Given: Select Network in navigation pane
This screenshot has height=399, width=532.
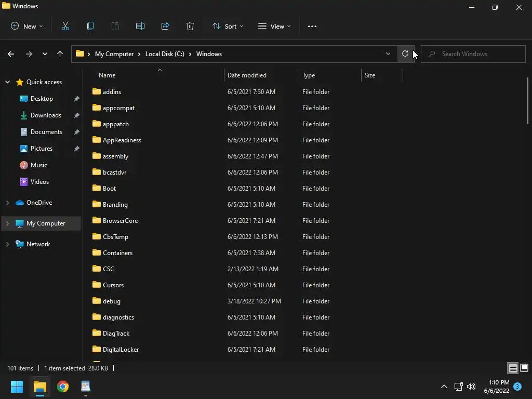Looking at the screenshot, I should pos(38,244).
